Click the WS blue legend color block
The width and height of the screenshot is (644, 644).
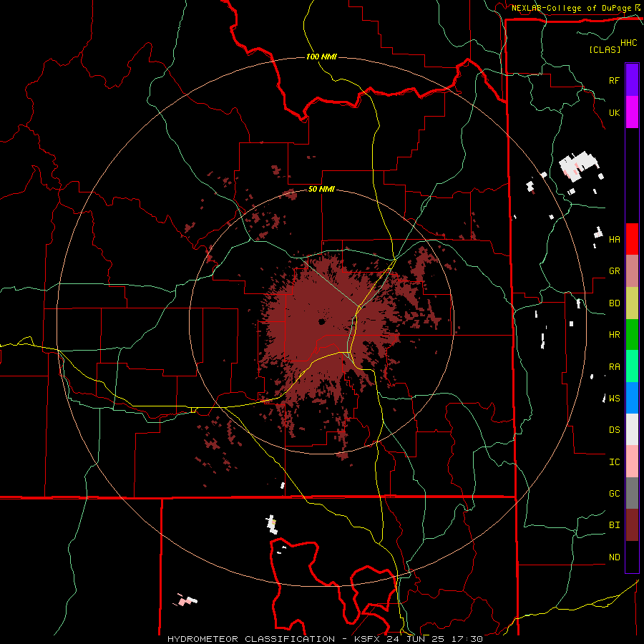click(x=632, y=398)
